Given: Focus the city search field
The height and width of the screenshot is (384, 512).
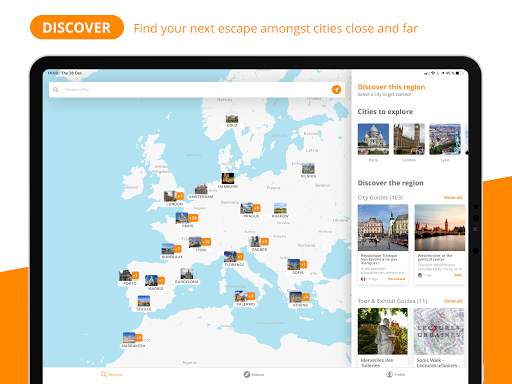Looking at the screenshot, I should tap(197, 90).
